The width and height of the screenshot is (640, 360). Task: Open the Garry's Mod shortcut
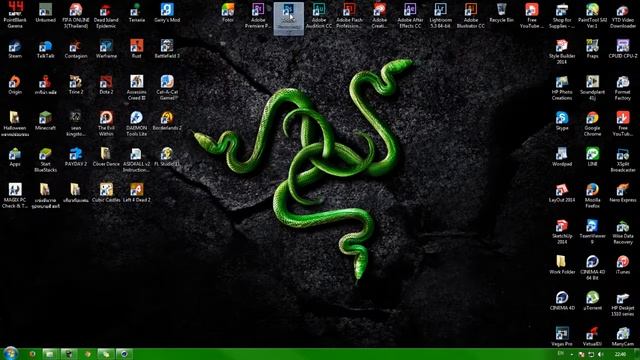pyautogui.click(x=167, y=13)
